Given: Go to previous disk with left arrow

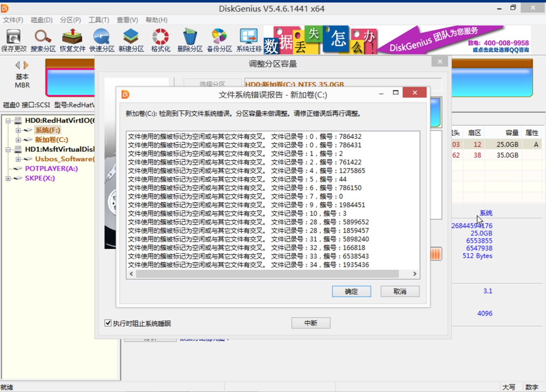Looking at the screenshot, I should click(x=17, y=65).
